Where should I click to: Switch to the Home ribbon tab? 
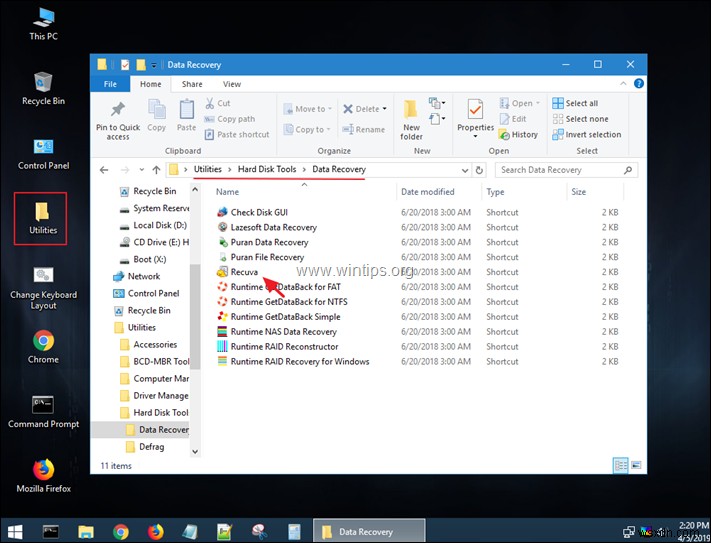[x=151, y=84]
